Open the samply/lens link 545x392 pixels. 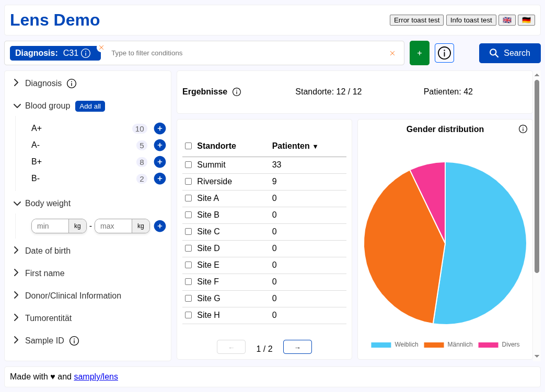pos(96,376)
